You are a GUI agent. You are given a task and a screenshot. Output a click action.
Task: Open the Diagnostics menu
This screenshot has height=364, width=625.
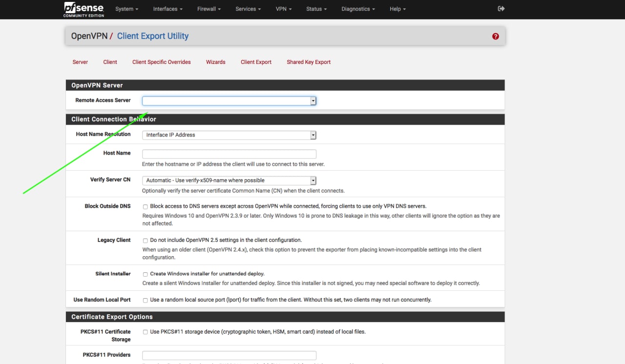click(x=358, y=9)
